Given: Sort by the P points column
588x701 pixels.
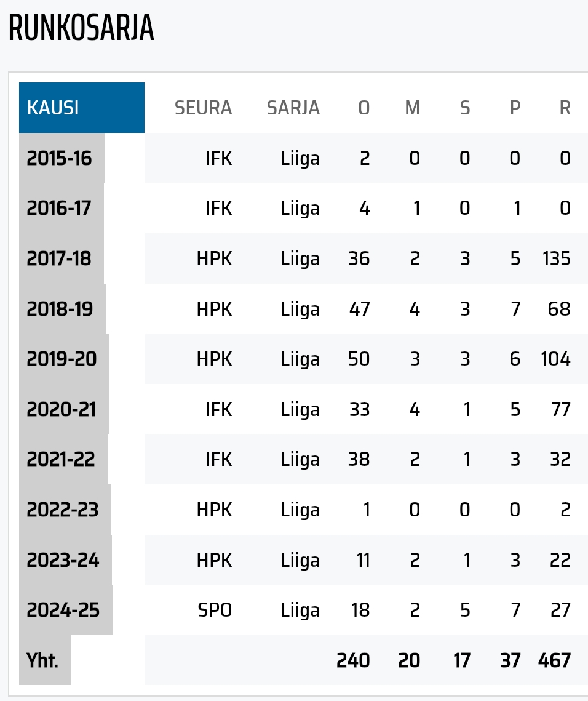Looking at the screenshot, I should 515,108.
